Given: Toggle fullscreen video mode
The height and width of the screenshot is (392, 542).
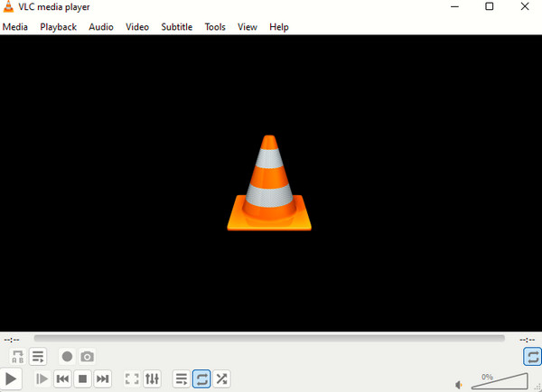Looking at the screenshot, I should [132, 378].
